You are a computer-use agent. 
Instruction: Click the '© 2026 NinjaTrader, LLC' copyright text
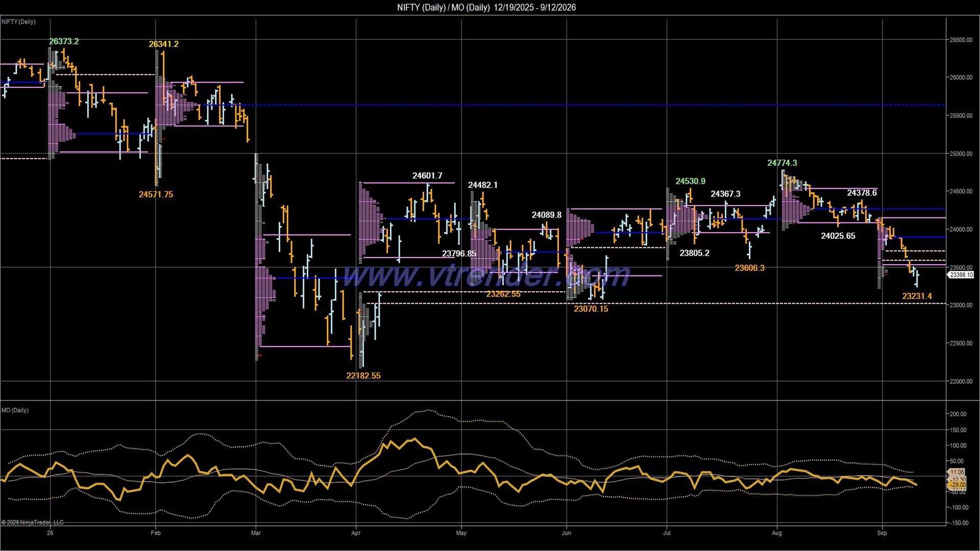[33, 522]
